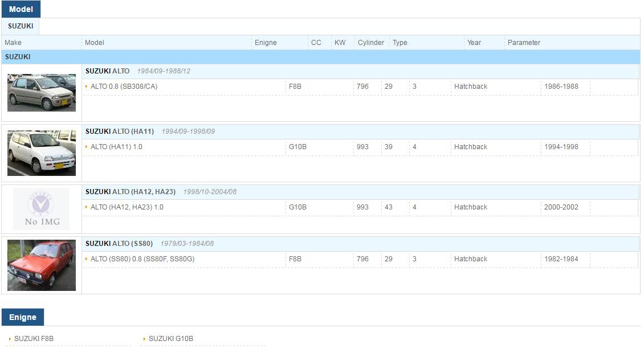Open the ALTO 0.8 (SB308/CA) model link
This screenshot has height=349, width=644.
[x=124, y=87]
